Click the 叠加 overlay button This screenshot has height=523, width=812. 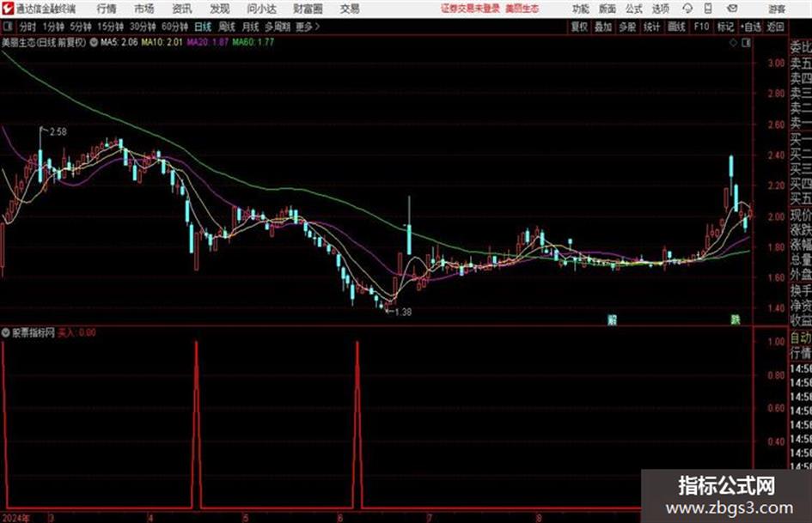603,27
